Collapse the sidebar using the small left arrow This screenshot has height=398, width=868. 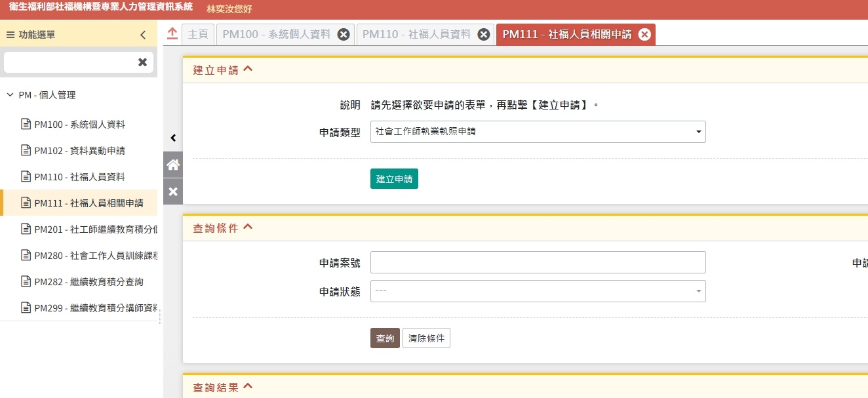(x=173, y=138)
